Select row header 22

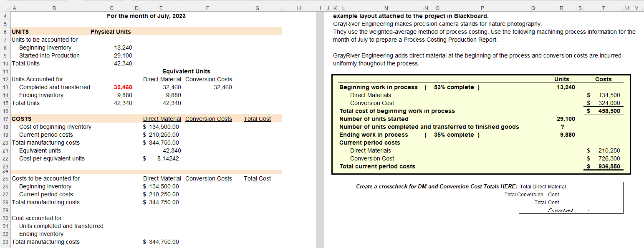5,158
